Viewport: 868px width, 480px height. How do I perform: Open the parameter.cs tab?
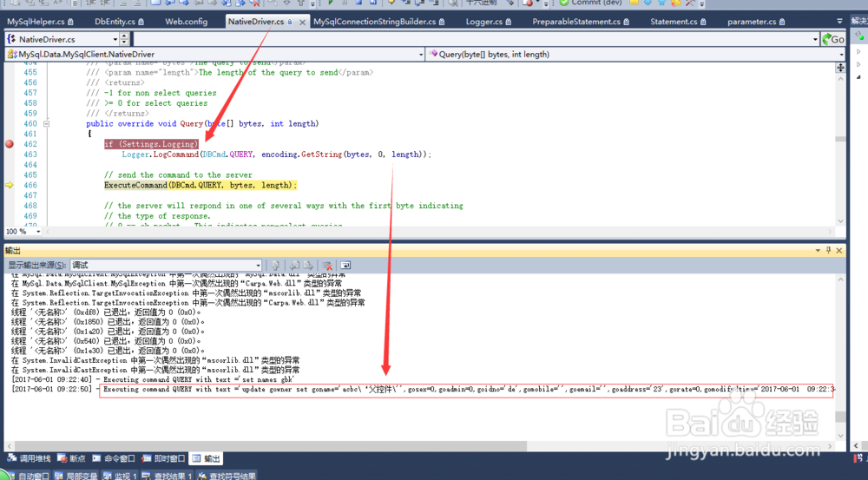[x=756, y=22]
